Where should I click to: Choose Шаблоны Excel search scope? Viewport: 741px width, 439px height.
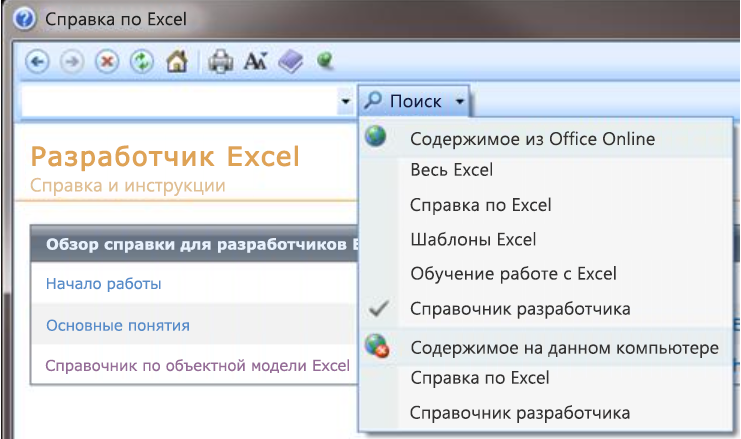[x=473, y=239]
